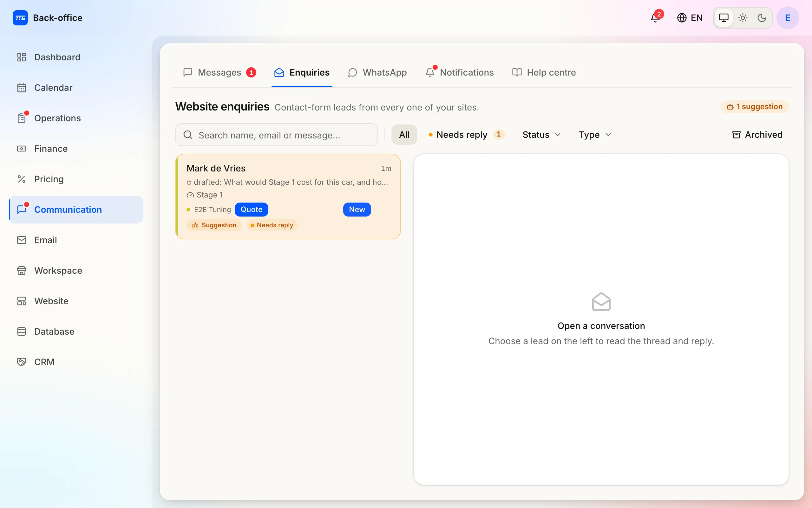This screenshot has width=812, height=508.
Task: Click the Quote tag on the enquiry
Action: point(251,210)
